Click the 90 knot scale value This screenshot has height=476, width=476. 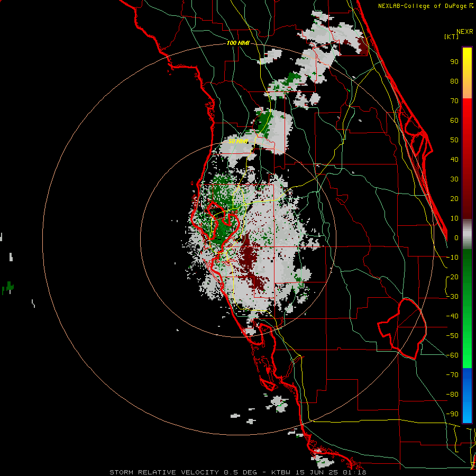[x=454, y=62]
